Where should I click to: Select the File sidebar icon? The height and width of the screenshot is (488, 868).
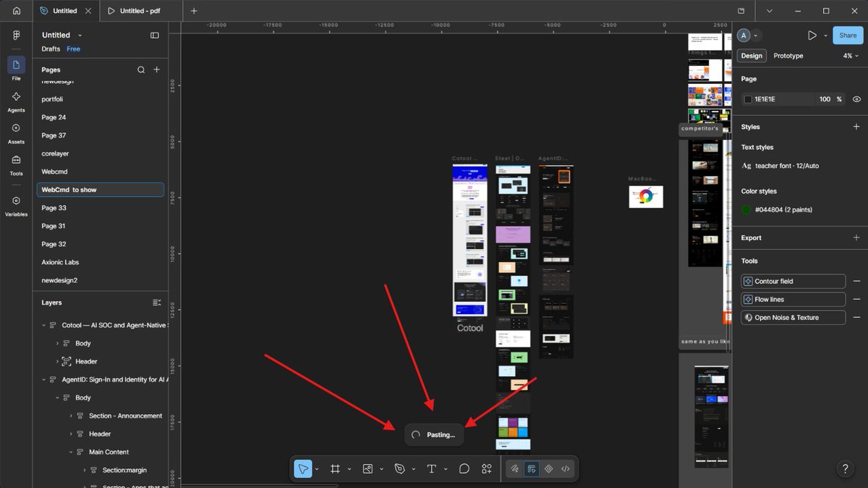16,65
